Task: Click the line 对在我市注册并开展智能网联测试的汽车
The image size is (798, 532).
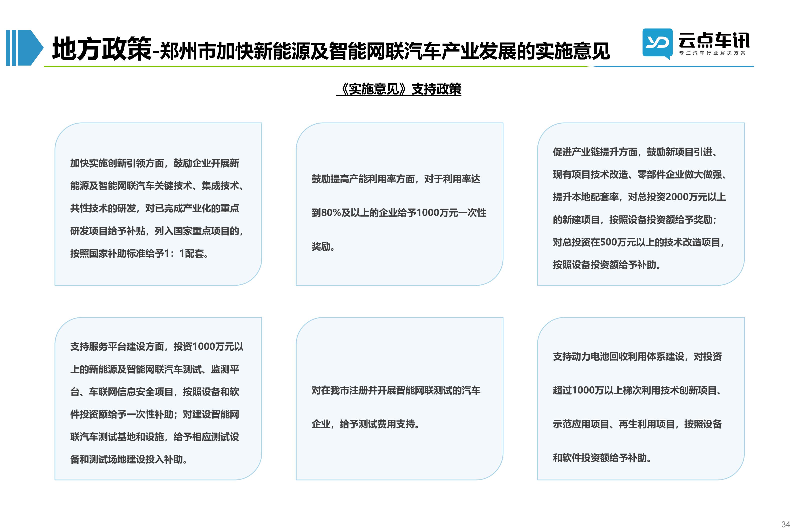Action: [x=396, y=390]
